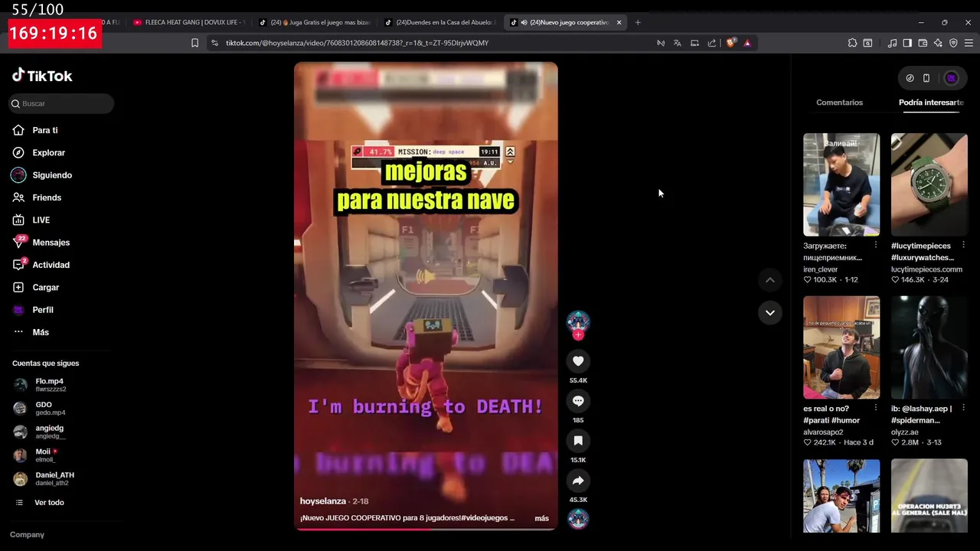This screenshot has height=551, width=980.
Task: Click the phone app icon in header
Action: click(926, 77)
